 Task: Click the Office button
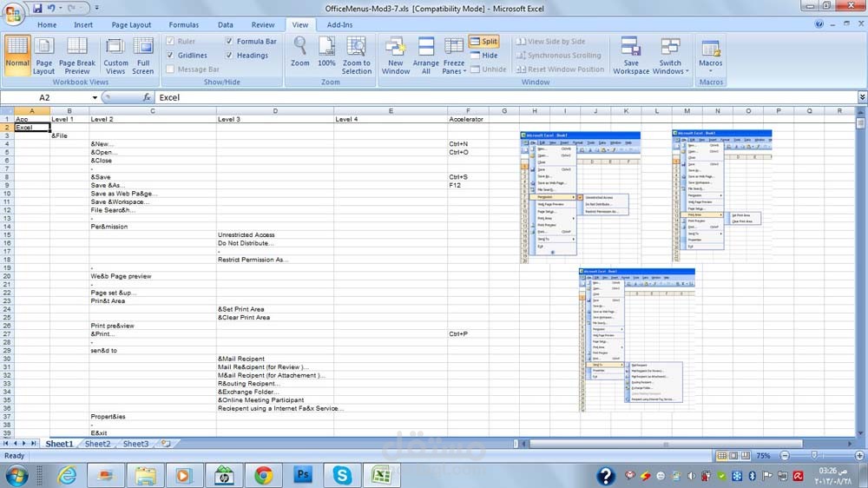pos(13,13)
